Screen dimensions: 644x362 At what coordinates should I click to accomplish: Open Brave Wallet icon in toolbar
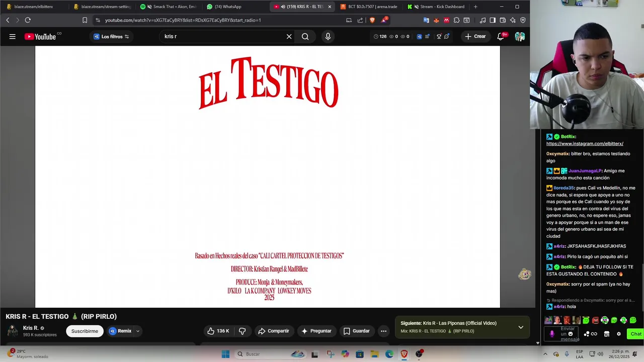click(503, 20)
